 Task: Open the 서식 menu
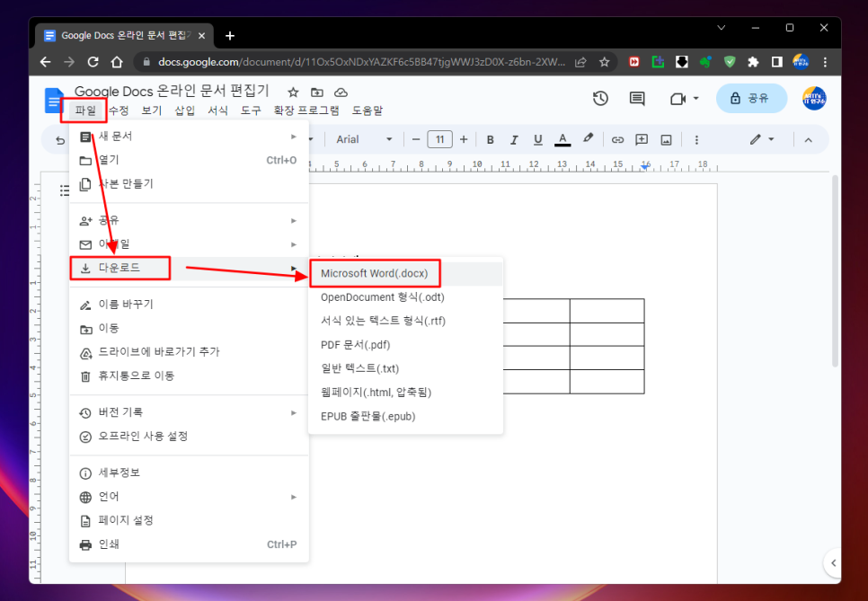217,110
